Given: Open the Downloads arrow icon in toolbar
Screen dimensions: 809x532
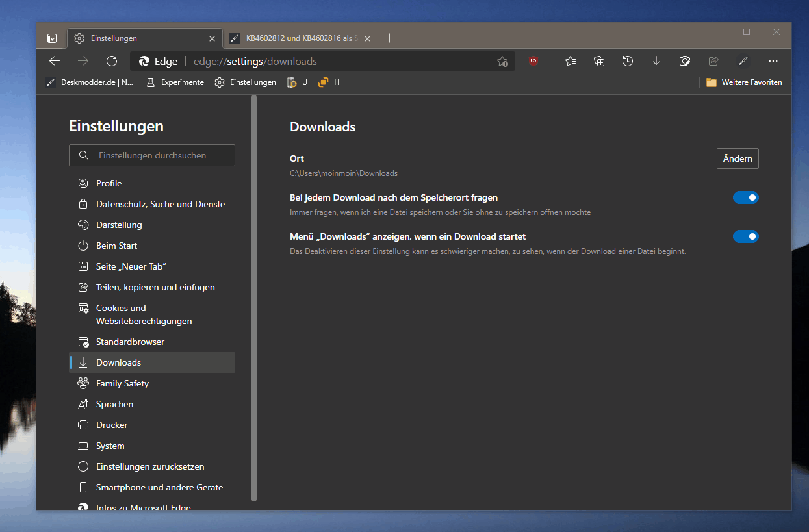Looking at the screenshot, I should [656, 61].
